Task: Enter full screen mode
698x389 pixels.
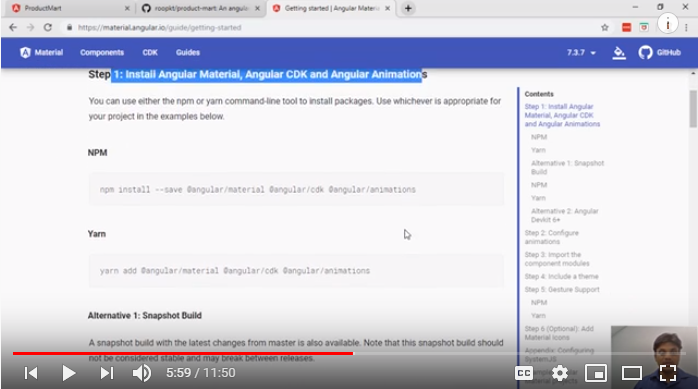Action: [668, 373]
